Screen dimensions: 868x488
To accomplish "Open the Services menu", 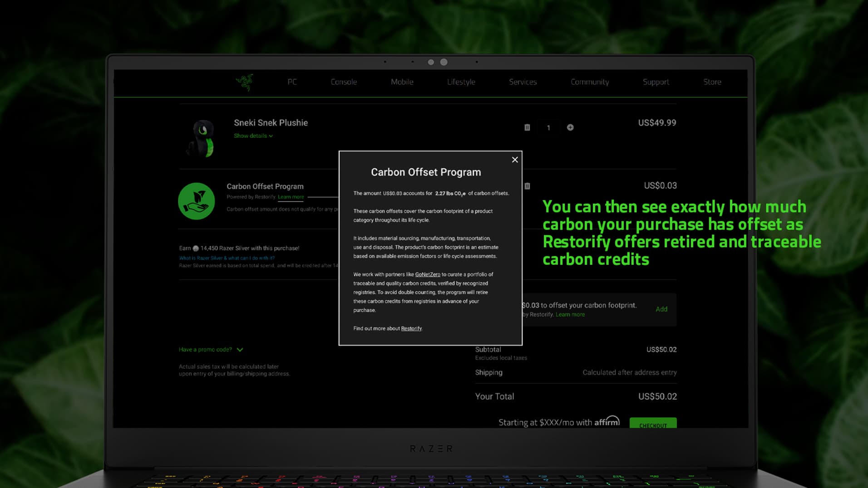I will [x=523, y=82].
